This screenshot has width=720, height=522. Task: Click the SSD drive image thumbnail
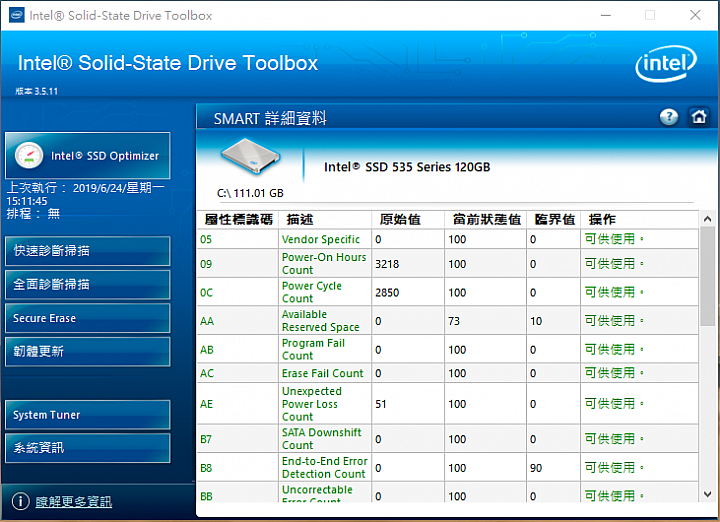[251, 157]
